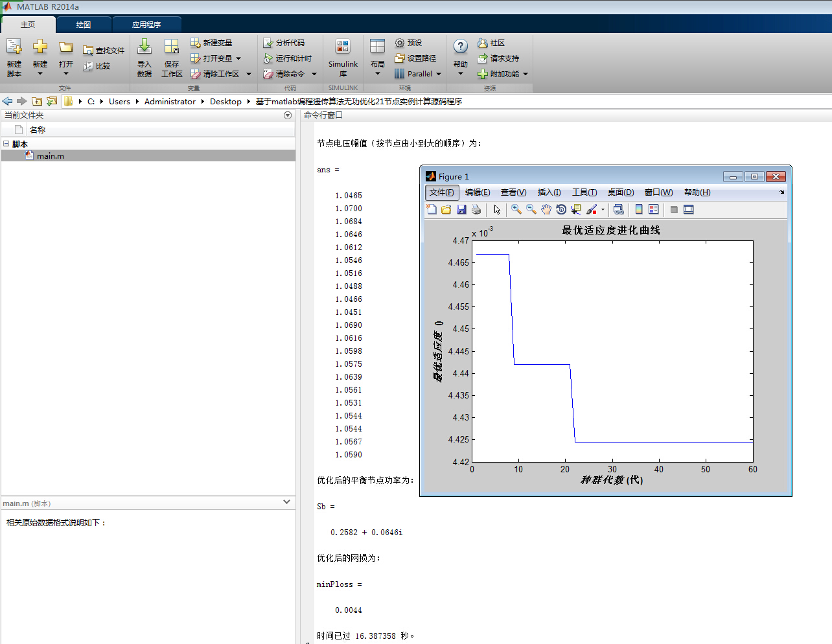Click Hide Plot Tools icon in Figure 1
Viewport: 832px width, 644px height.
point(674,209)
